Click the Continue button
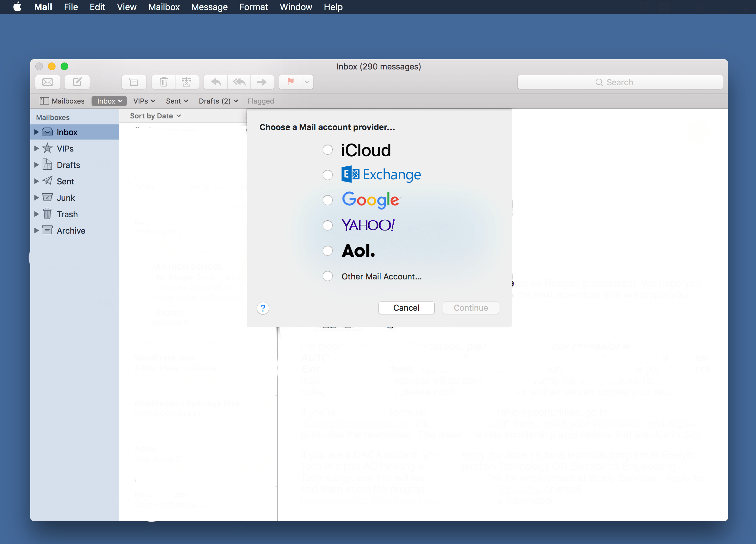 (x=471, y=308)
